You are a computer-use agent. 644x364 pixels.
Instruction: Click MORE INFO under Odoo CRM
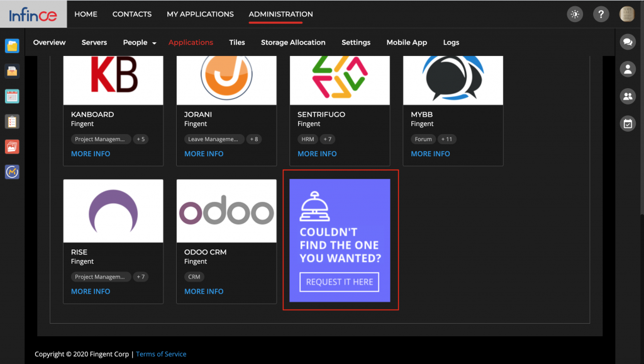click(x=204, y=292)
